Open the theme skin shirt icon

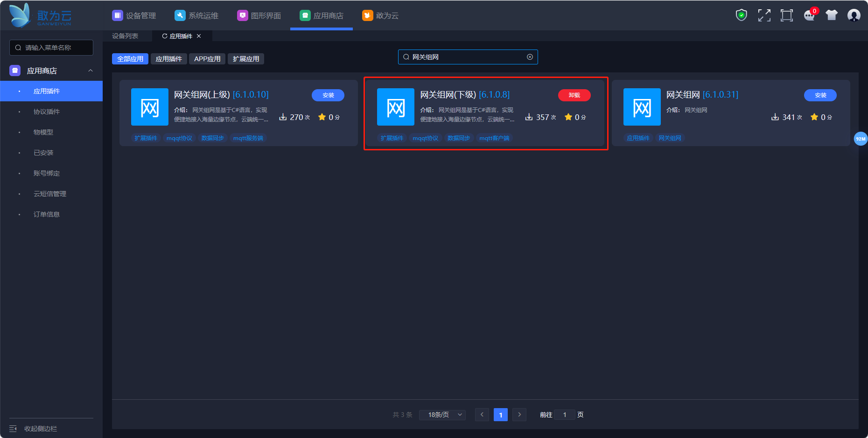tap(832, 15)
